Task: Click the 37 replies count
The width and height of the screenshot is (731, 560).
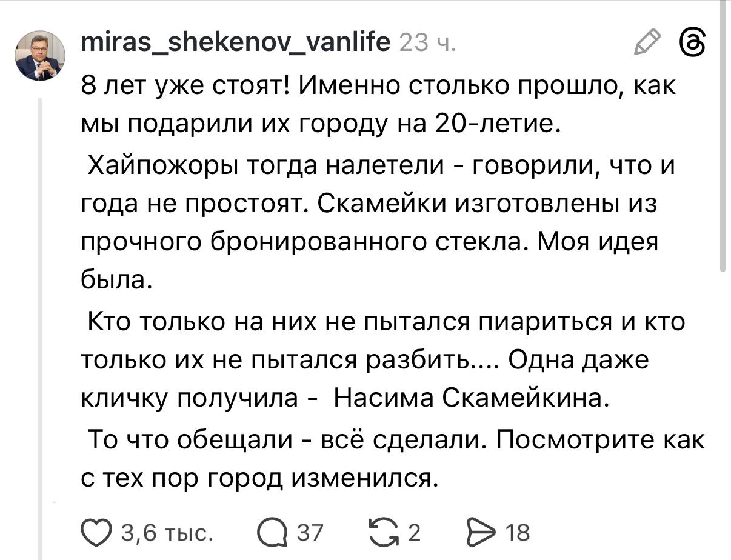Action: (x=310, y=533)
